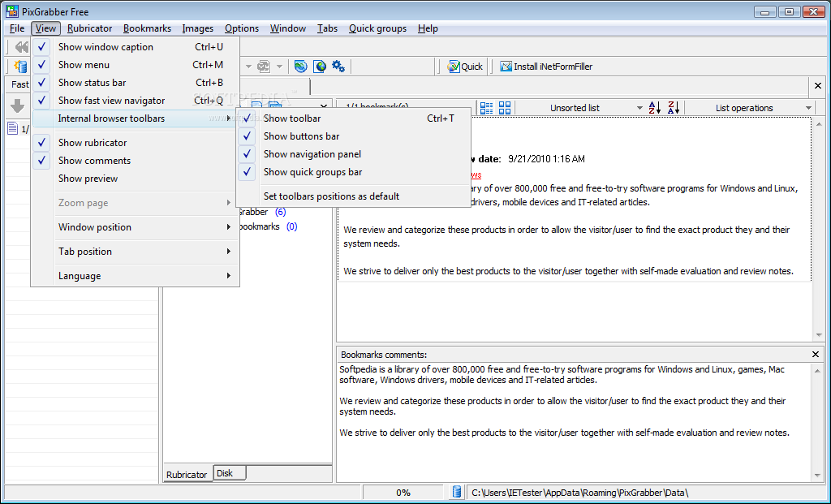Open the Options menu
The height and width of the screenshot is (504, 831).
coord(242,28)
